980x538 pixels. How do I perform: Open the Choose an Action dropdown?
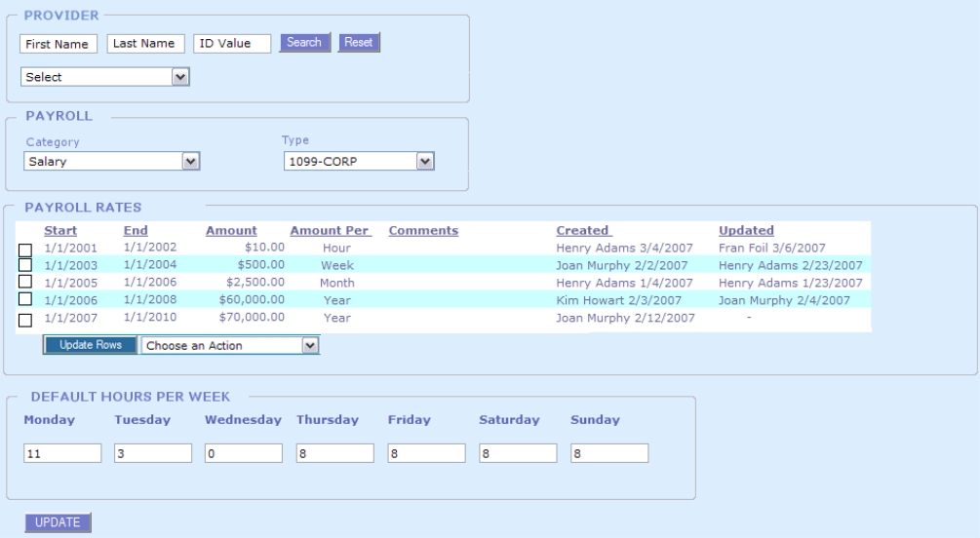point(230,345)
